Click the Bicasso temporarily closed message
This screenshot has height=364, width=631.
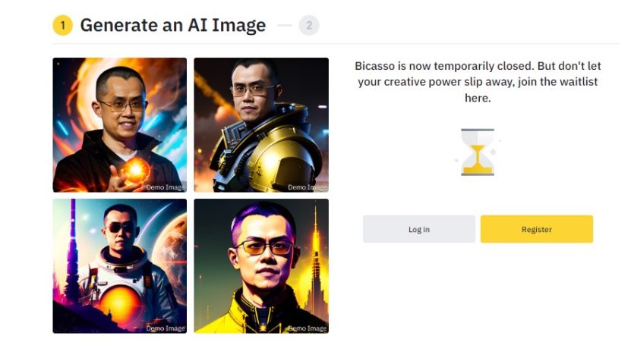click(x=478, y=82)
